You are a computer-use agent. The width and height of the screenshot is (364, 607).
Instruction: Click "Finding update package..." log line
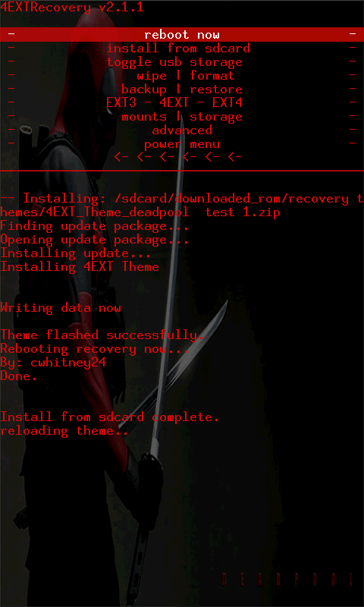[94, 226]
